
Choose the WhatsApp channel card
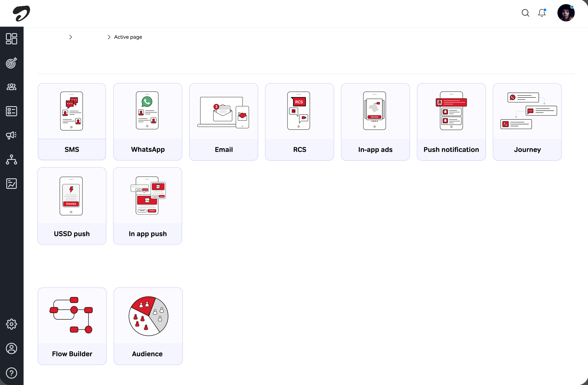click(x=148, y=122)
